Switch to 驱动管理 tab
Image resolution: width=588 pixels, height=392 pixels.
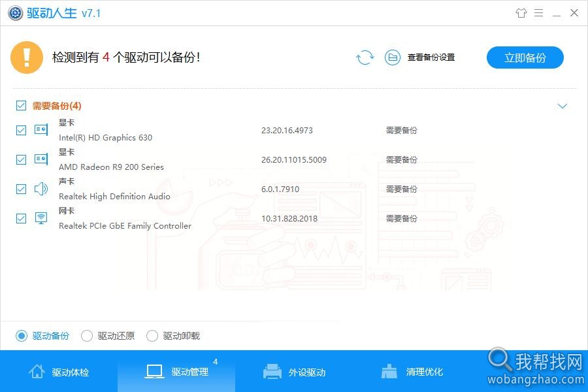click(176, 371)
